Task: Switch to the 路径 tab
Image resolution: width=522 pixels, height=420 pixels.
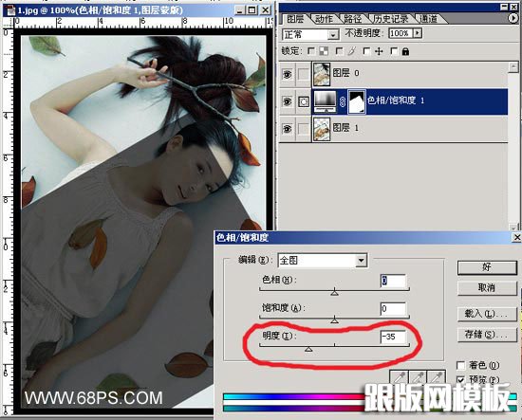Action: coord(353,19)
